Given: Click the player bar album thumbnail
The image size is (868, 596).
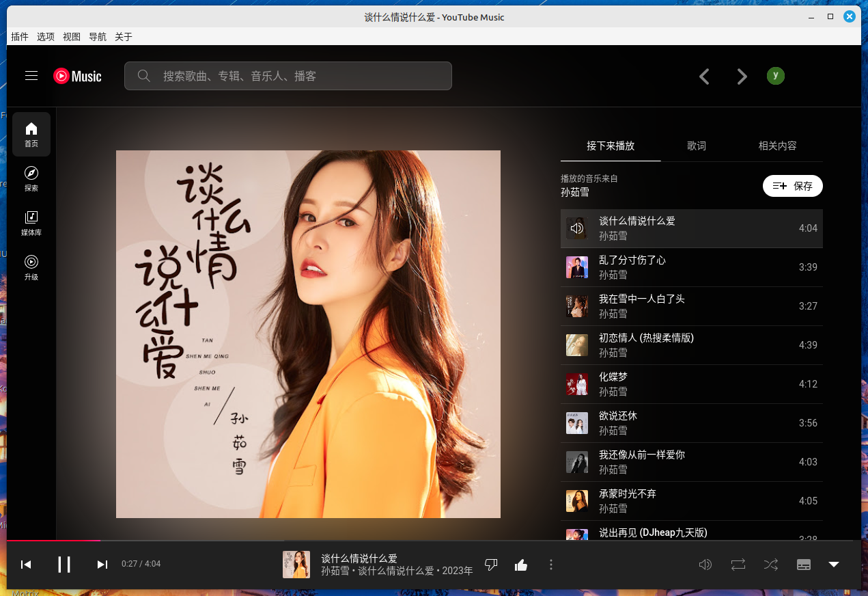Looking at the screenshot, I should (296, 565).
